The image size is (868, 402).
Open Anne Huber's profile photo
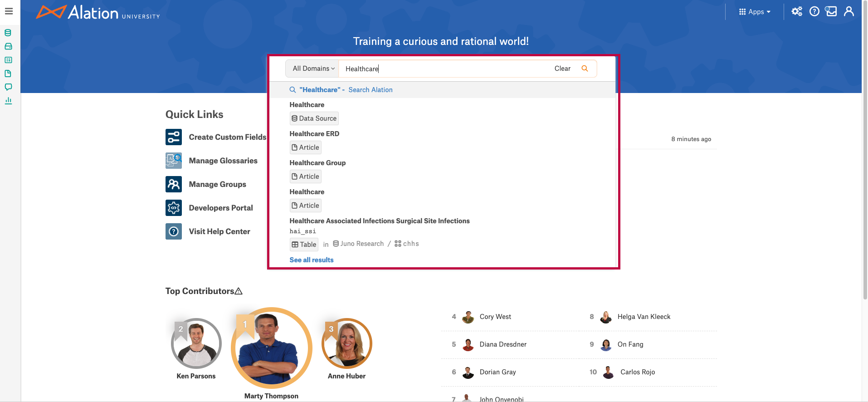[x=347, y=343]
